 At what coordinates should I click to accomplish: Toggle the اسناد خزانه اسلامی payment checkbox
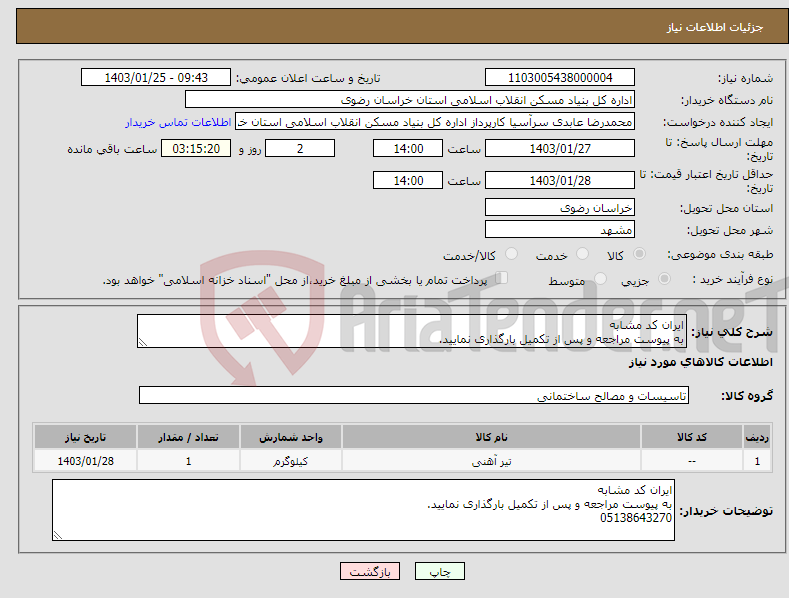coord(502,278)
